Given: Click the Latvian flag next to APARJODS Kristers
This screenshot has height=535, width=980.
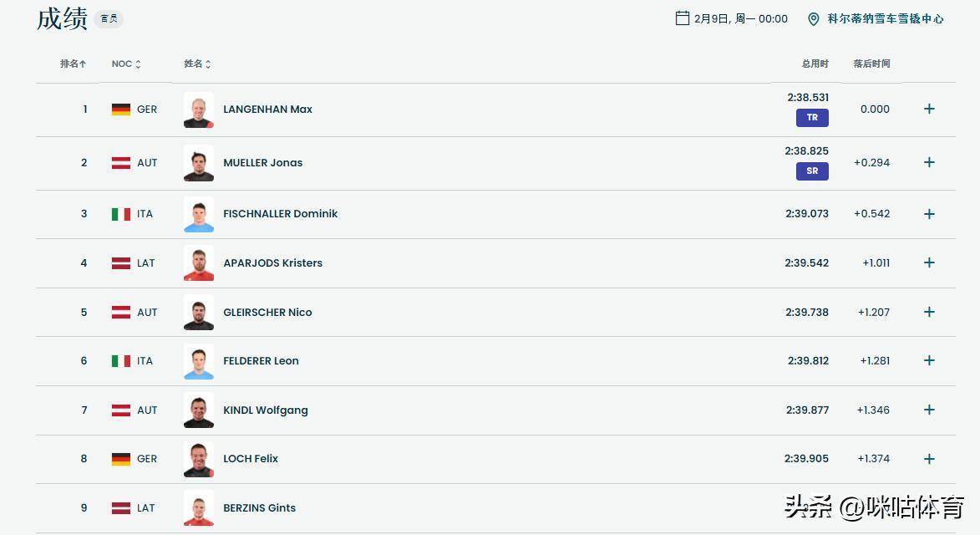Looking at the screenshot, I should 121,263.
